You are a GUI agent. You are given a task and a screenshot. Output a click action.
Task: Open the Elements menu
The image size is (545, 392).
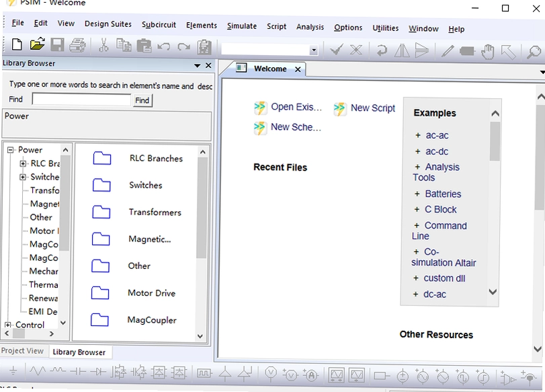click(201, 26)
